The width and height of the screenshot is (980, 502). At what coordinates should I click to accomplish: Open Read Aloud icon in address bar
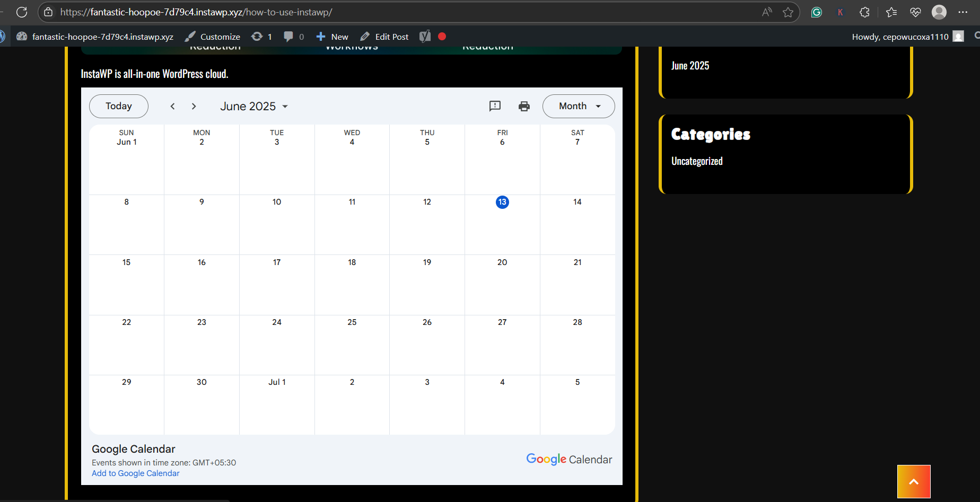(x=767, y=12)
